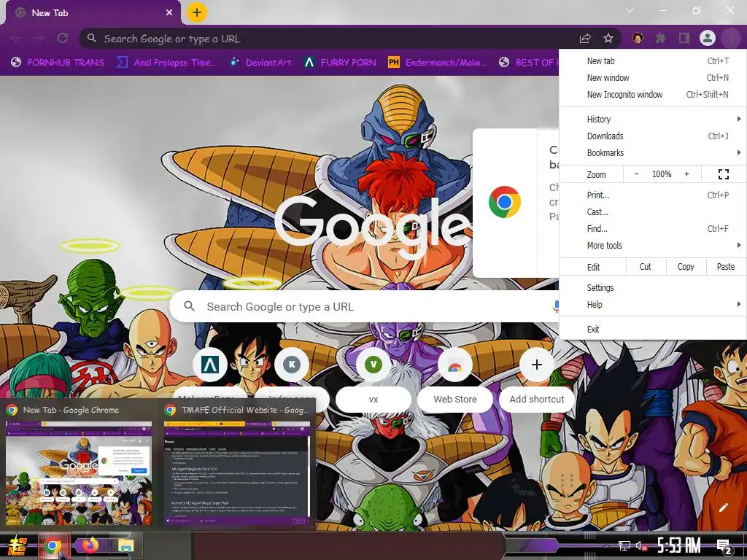Click Cut in the Edit row
Screen dimensions: 747x560
(x=645, y=267)
